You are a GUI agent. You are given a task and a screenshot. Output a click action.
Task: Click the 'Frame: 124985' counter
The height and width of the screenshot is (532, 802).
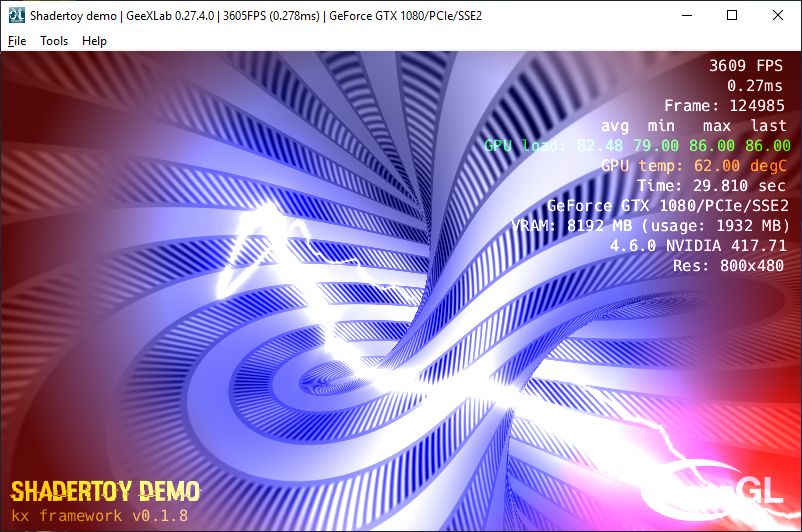724,105
